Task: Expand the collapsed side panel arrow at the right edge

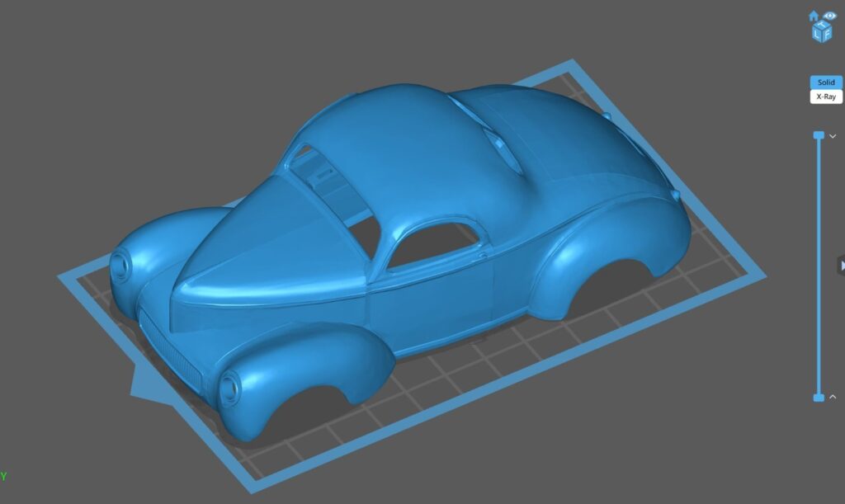Action: coord(841,266)
